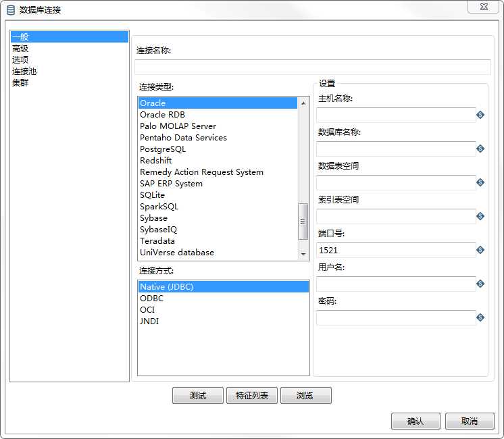Select Sybase connection type
The width and height of the screenshot is (504, 439).
[218, 218]
